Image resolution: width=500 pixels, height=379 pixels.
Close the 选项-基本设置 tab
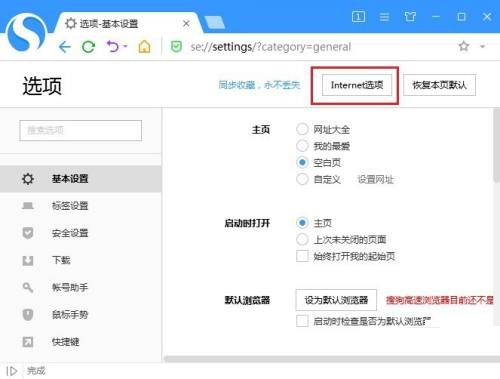186,24
